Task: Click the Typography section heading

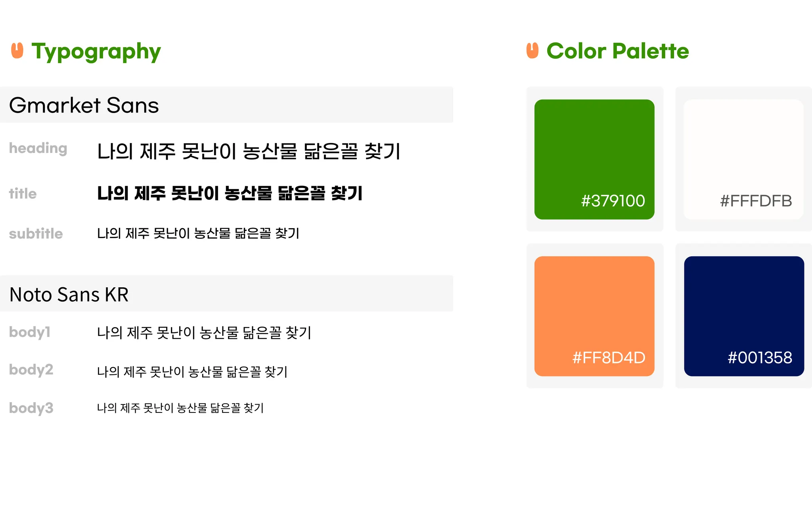Action: tap(96, 52)
